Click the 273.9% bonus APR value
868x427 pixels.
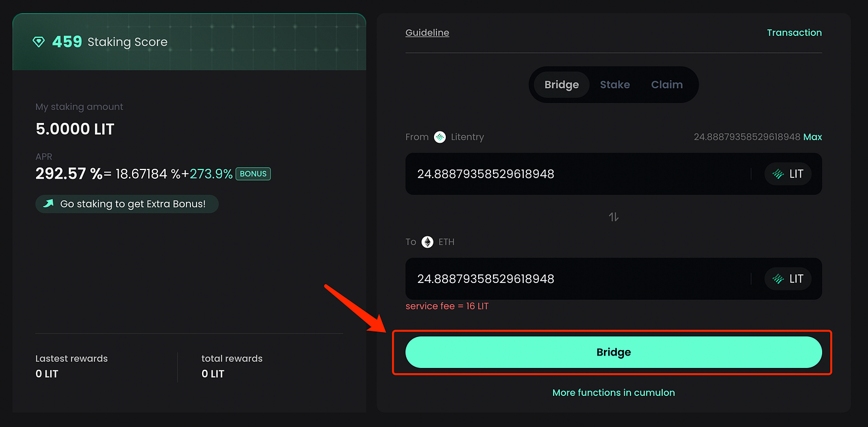click(x=211, y=174)
